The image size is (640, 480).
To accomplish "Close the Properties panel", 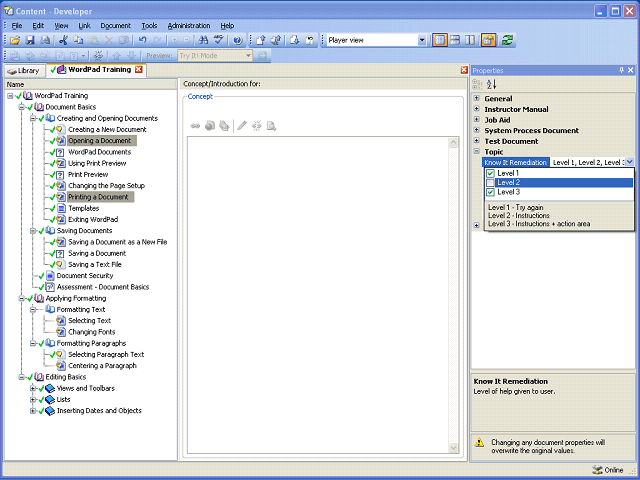I will click(x=631, y=70).
